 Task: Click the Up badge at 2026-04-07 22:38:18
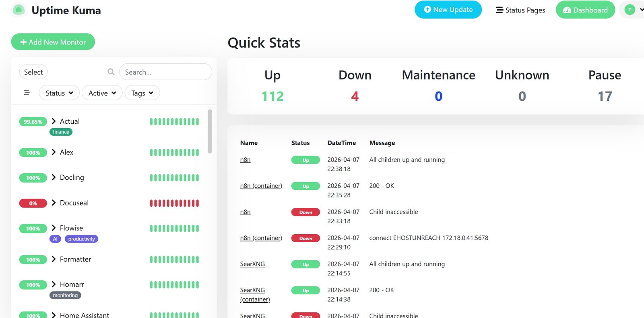(x=305, y=160)
